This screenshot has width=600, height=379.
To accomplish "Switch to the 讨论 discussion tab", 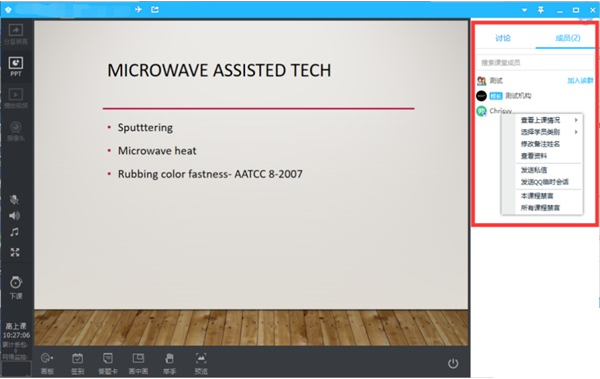I will (x=503, y=38).
